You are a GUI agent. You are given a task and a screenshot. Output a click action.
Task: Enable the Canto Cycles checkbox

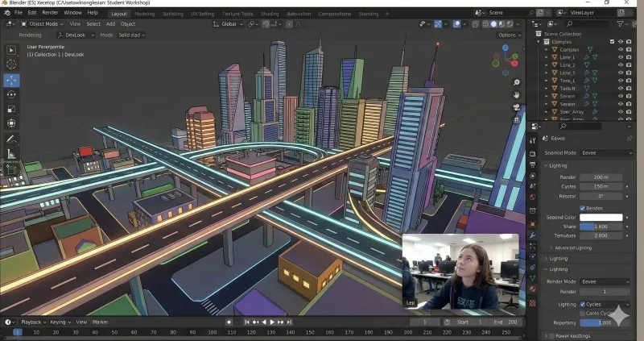[x=581, y=313]
